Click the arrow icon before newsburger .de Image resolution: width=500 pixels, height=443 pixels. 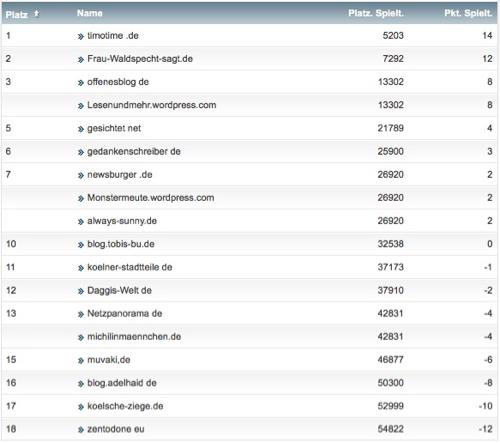click(81, 176)
